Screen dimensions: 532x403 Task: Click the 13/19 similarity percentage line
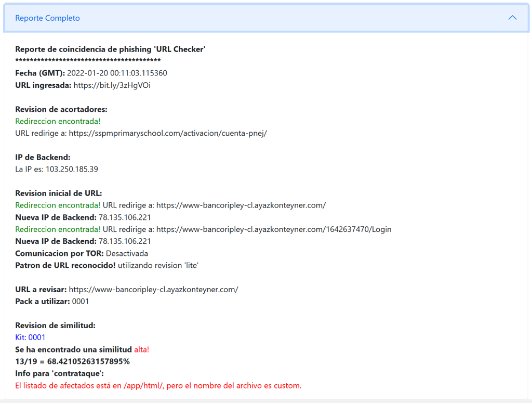(x=72, y=361)
